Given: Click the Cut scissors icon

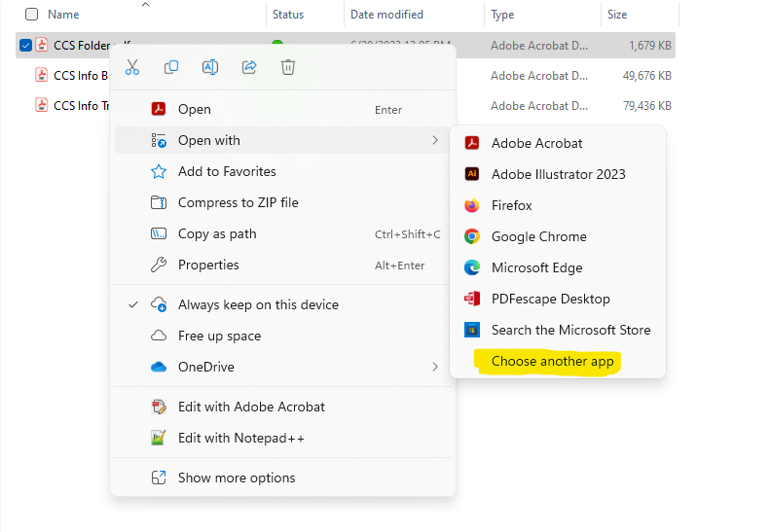Looking at the screenshot, I should click(132, 67).
